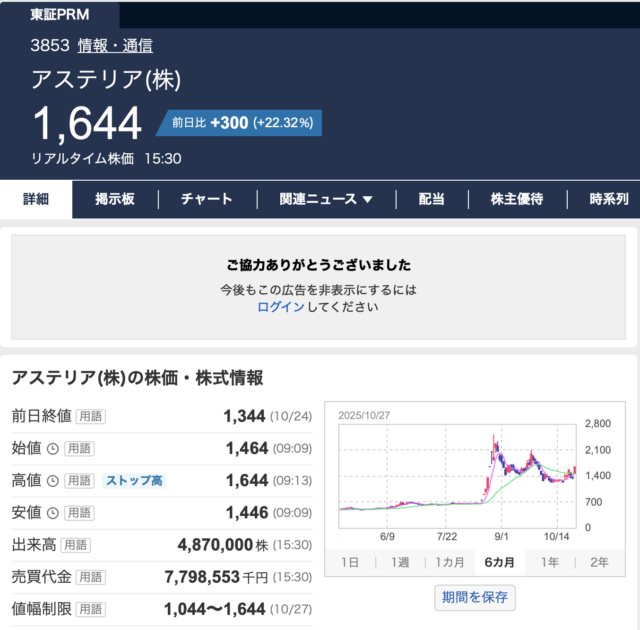Select the 1年 chart range
This screenshot has height=630, width=640.
(549, 562)
